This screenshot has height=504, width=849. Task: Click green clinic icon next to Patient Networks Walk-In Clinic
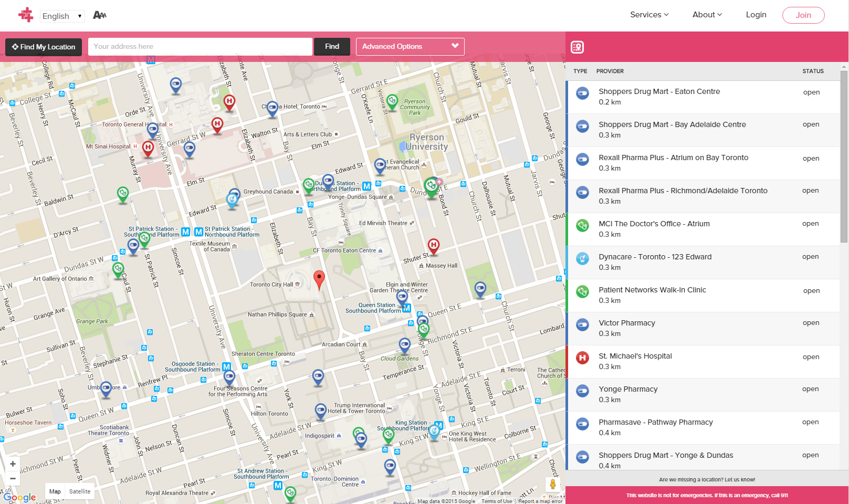click(582, 292)
